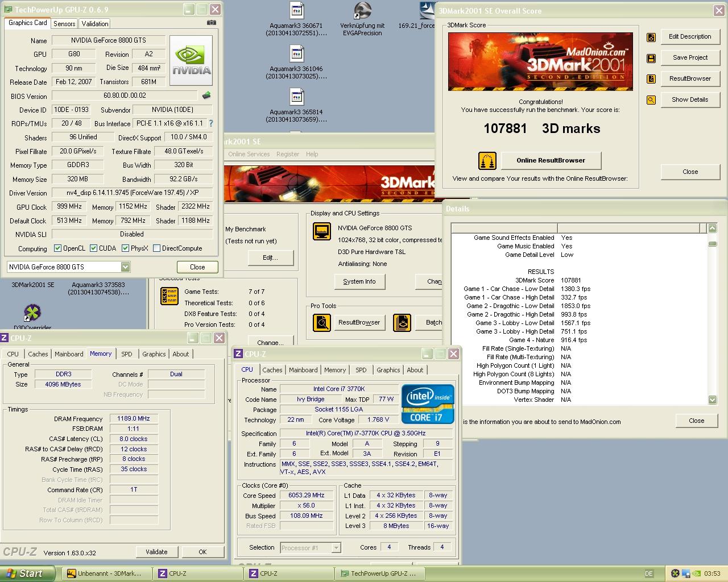Viewport: 728px width, 582px height.
Task: Toggle the OpenCL checkbox in GPU-Z
Action: click(57, 248)
